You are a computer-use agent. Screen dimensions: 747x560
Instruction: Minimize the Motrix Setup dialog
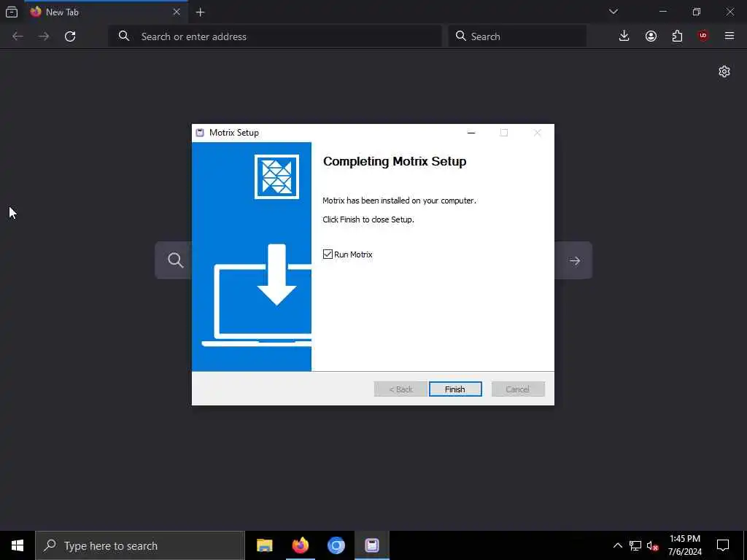471,133
